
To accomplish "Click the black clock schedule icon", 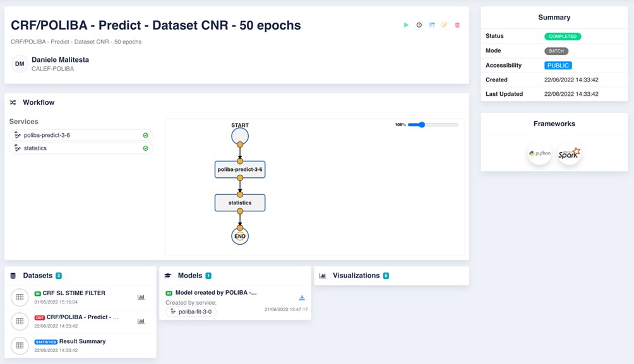I will tap(419, 25).
